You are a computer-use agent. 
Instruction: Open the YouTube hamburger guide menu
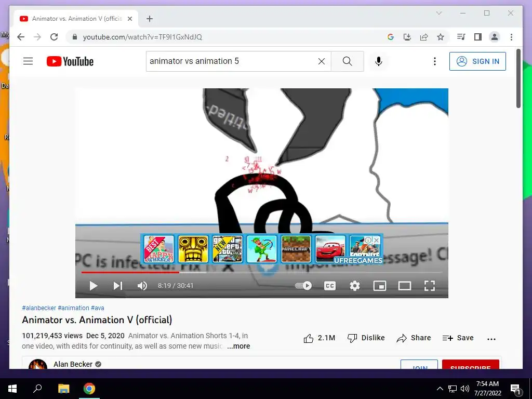[x=28, y=61]
